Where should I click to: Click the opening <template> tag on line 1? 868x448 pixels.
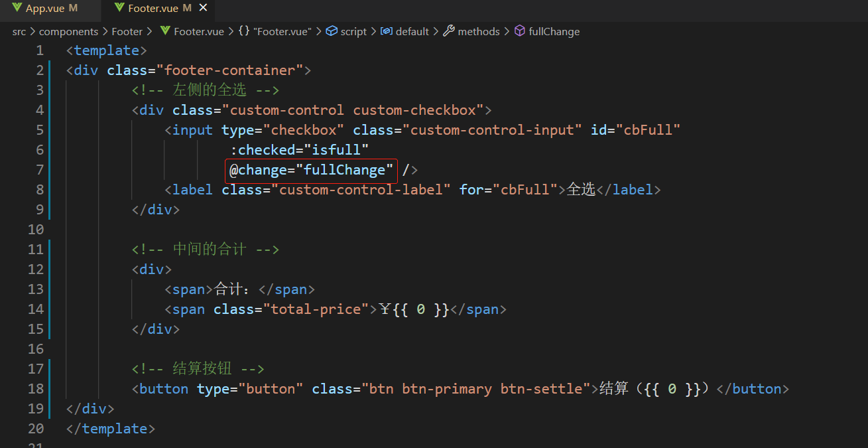(107, 50)
